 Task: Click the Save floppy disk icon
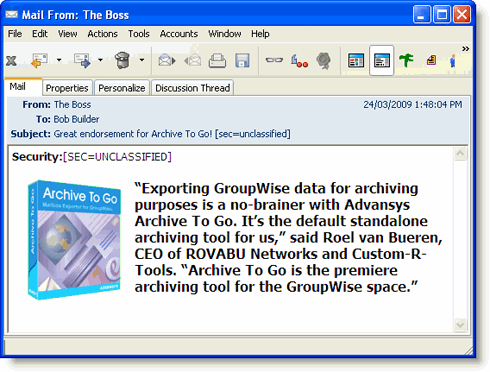click(x=242, y=61)
